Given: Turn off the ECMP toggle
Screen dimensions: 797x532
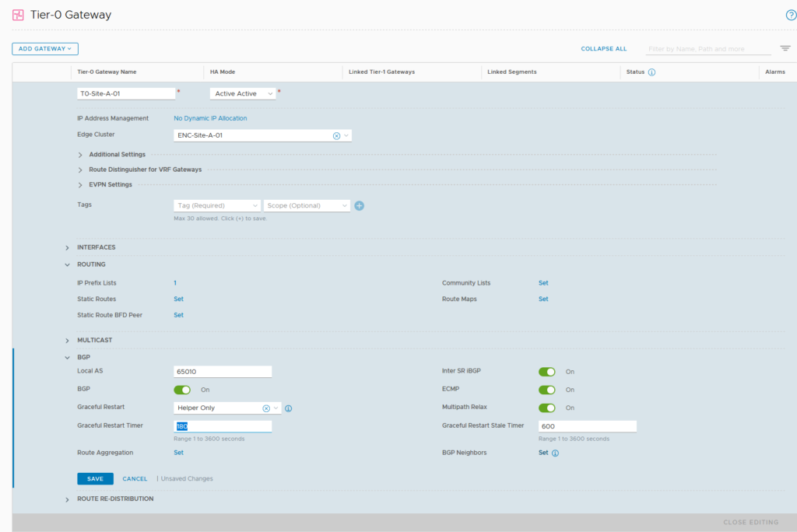Looking at the screenshot, I should point(547,390).
